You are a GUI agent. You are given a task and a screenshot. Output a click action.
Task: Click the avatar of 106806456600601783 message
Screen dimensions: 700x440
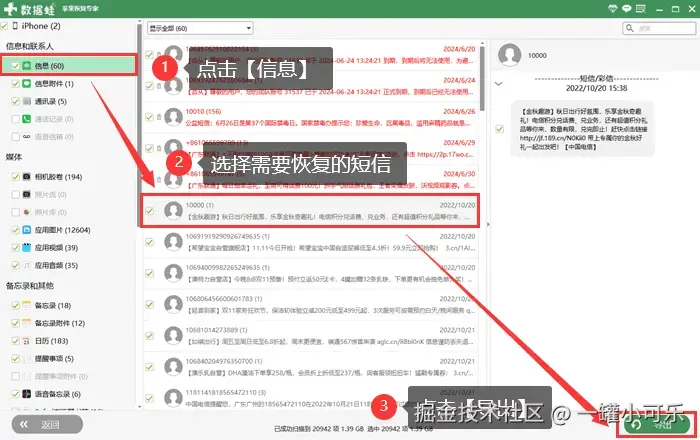point(173,304)
